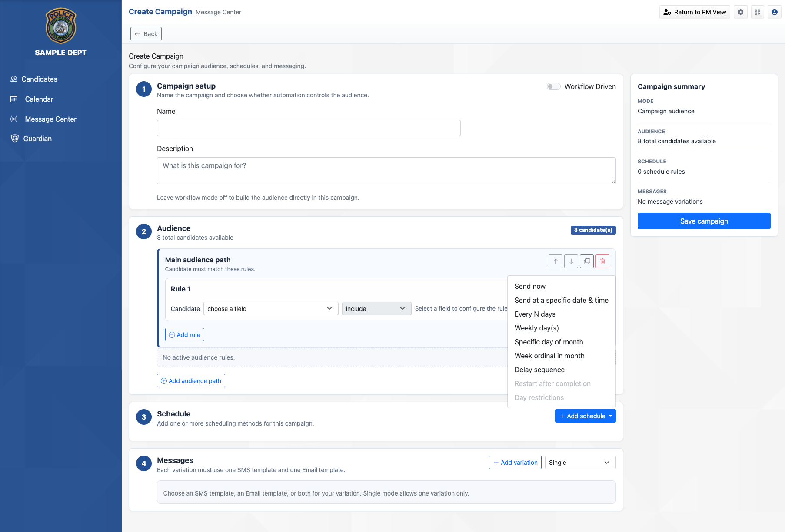785x532 pixels.
Task: Click the Candidates people icon
Action: click(x=14, y=79)
